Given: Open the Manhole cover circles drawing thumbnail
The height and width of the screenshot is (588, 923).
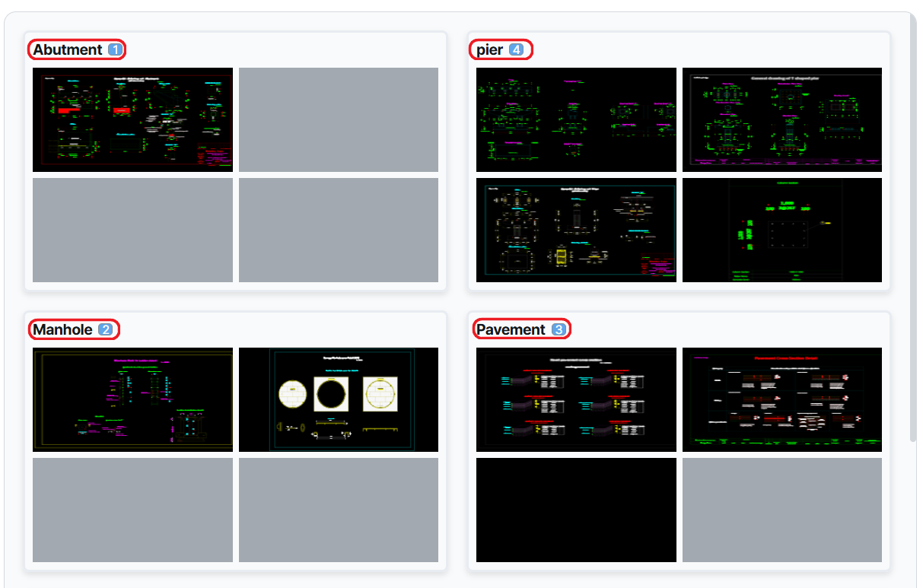Looking at the screenshot, I should tap(338, 399).
